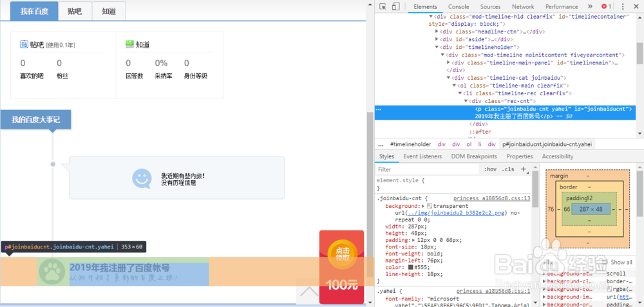Collapse the ol timeline-main clearfix node
The width and height of the screenshot is (644, 307).
point(454,86)
